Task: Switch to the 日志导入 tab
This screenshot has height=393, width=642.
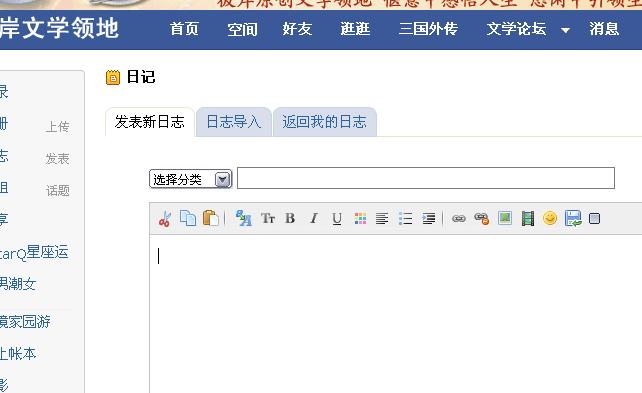Action: (234, 122)
